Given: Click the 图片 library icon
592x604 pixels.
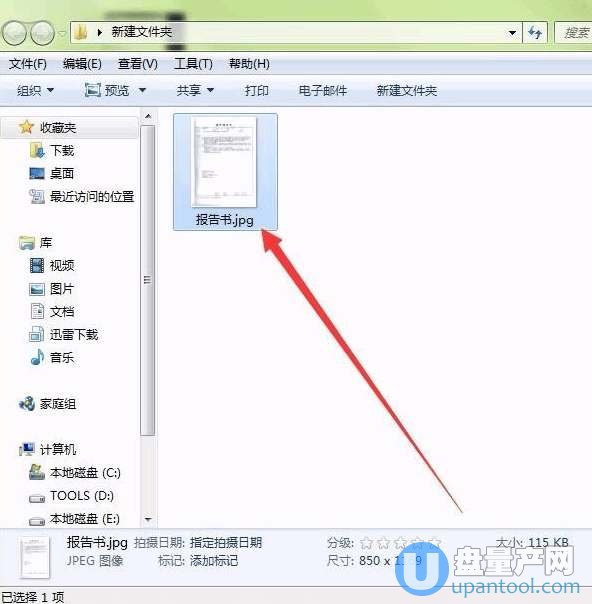Looking at the screenshot, I should tap(37, 289).
